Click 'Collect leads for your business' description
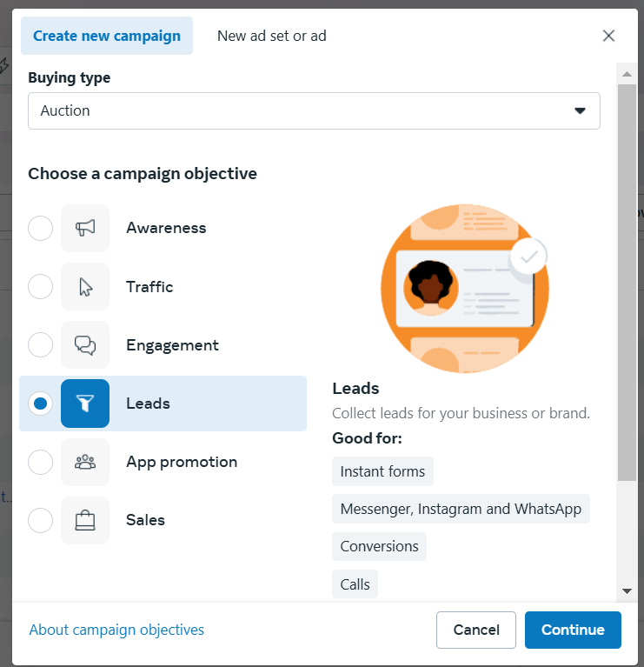 (x=461, y=413)
